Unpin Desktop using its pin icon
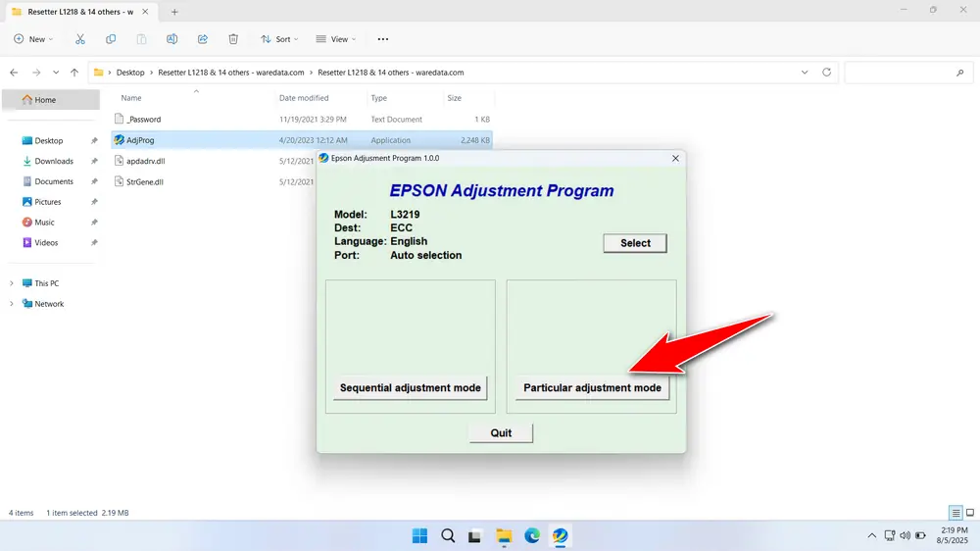 (x=94, y=141)
